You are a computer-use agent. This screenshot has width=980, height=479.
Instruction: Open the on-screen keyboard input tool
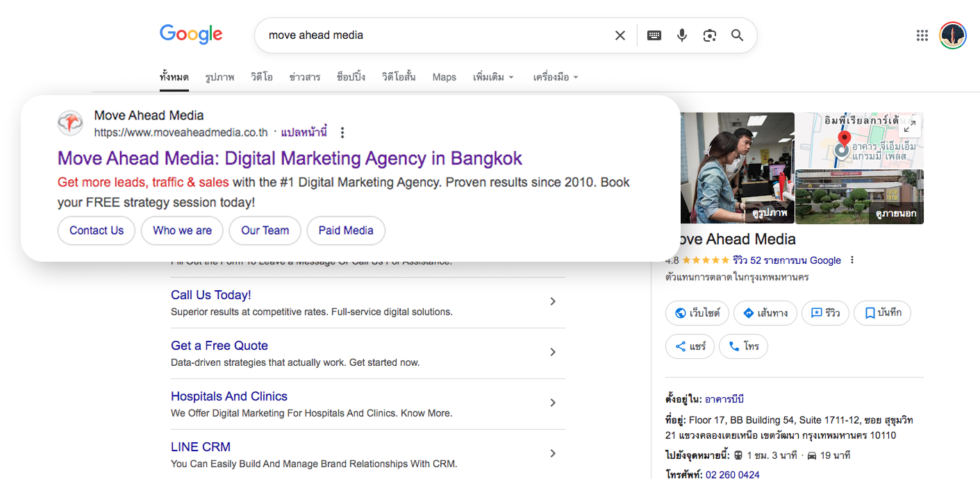[654, 35]
